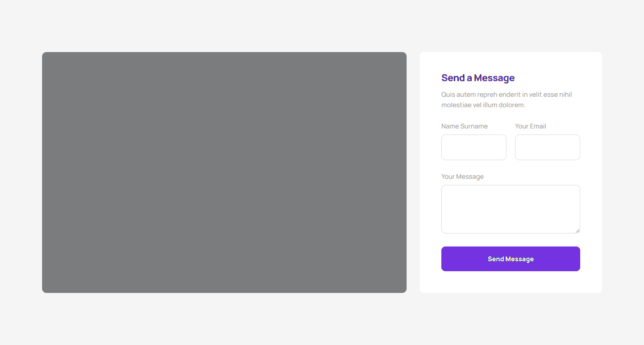Click the "Your Message" field label

[x=462, y=177]
